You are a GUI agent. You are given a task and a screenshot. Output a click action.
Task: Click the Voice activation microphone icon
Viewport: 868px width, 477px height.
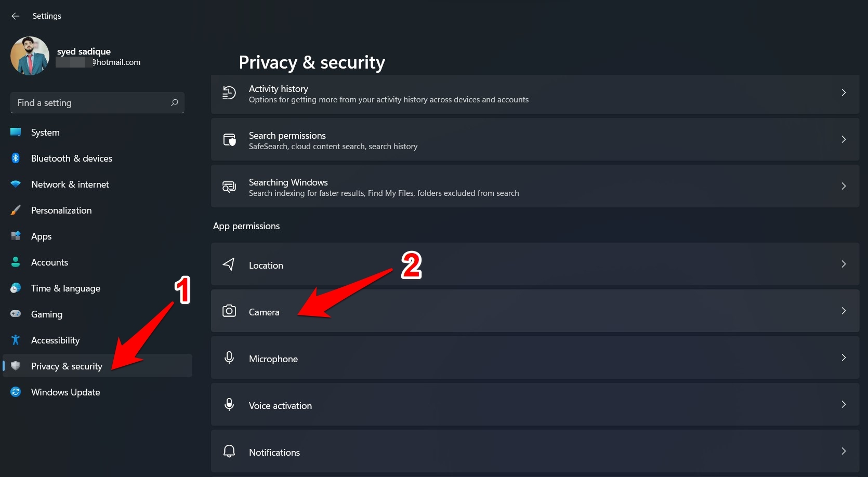pyautogui.click(x=229, y=404)
